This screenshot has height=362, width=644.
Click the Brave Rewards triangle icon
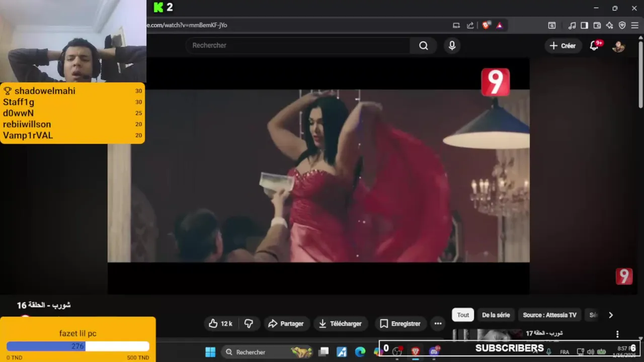(499, 25)
